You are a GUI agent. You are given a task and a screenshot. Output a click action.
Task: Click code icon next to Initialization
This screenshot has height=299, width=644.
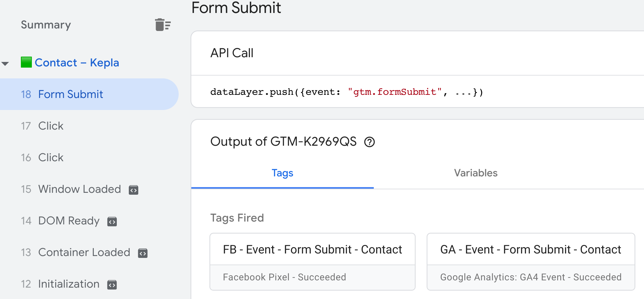click(112, 285)
